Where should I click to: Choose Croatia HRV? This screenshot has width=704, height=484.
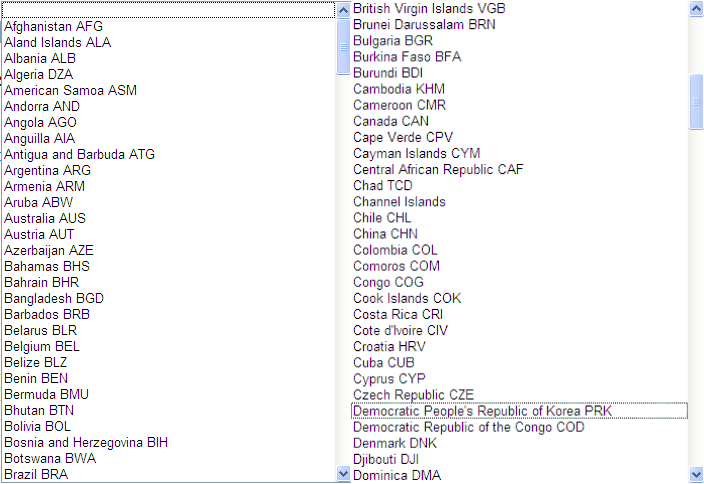(x=389, y=347)
